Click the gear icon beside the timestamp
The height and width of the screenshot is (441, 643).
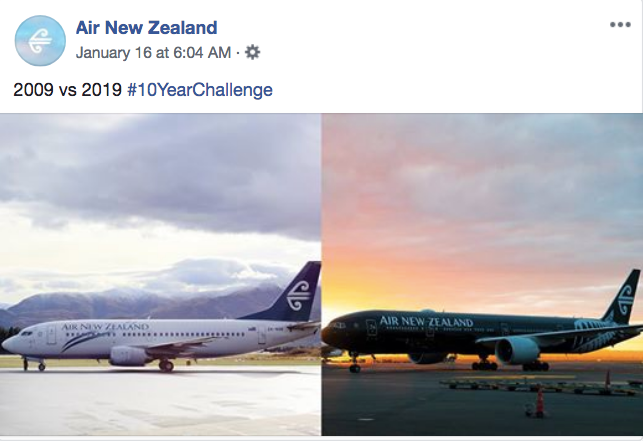(252, 51)
